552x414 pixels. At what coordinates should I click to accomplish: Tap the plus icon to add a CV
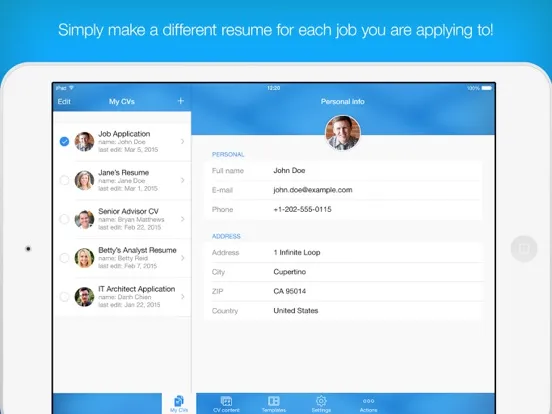click(x=181, y=101)
